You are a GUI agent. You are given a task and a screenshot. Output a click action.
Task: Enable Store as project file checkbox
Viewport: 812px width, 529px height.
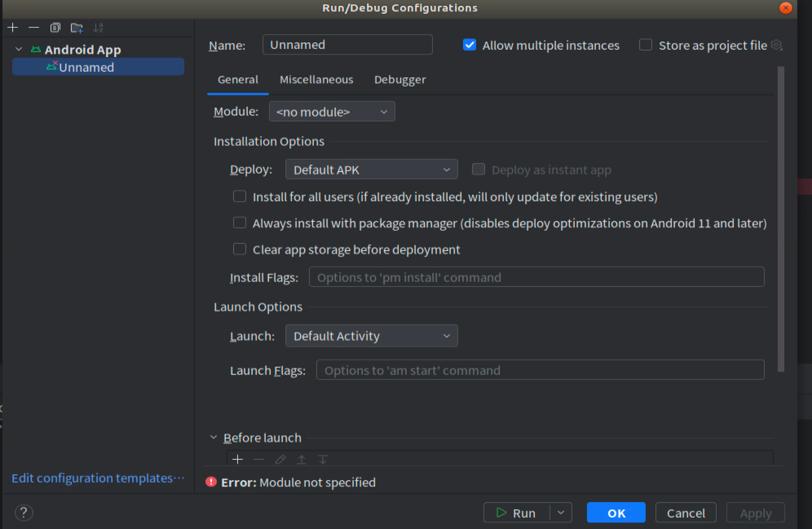[x=645, y=45]
